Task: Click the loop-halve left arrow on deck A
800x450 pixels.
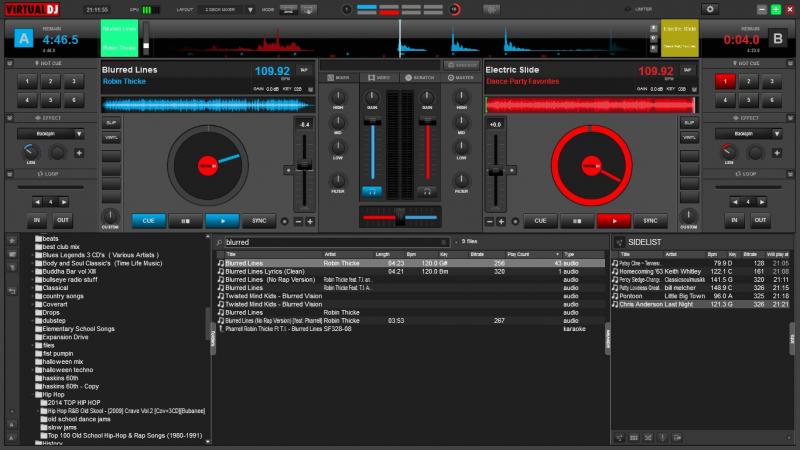Action: click(36, 202)
